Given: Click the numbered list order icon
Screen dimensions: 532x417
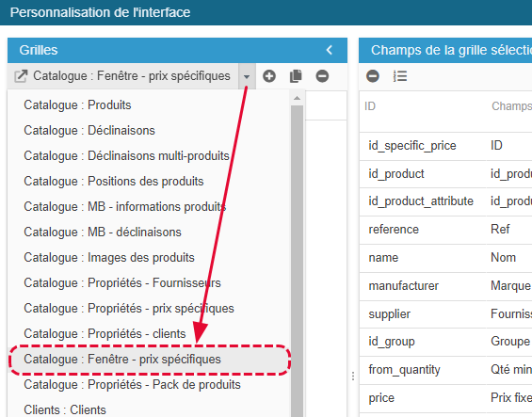Looking at the screenshot, I should point(400,76).
